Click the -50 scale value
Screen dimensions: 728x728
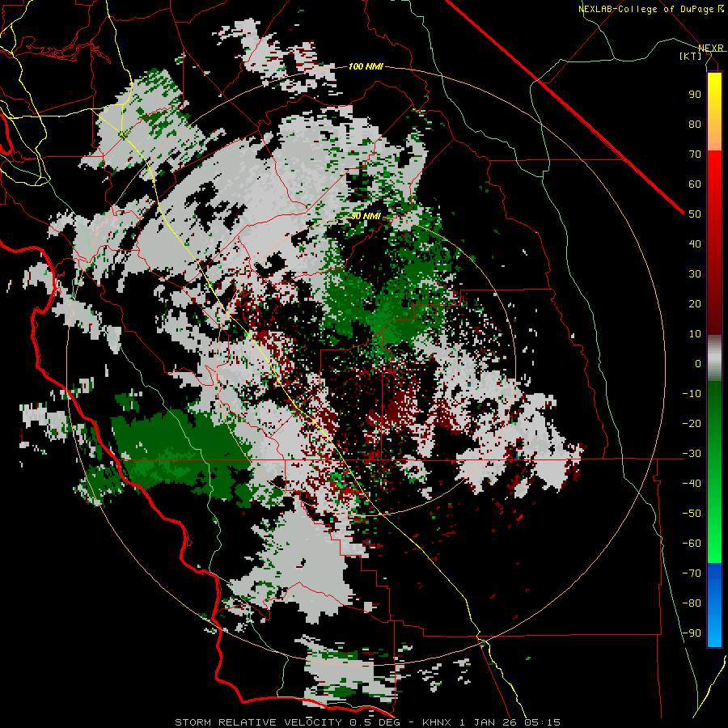[x=692, y=514]
